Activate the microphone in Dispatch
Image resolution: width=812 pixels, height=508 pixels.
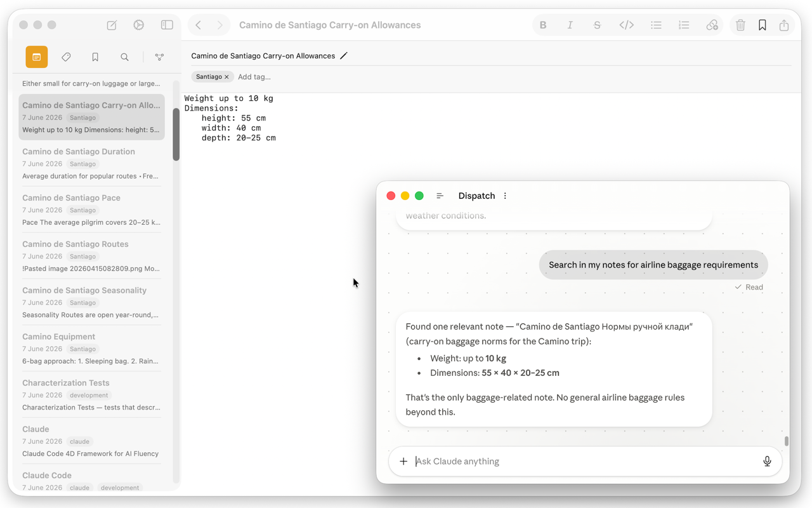click(767, 461)
